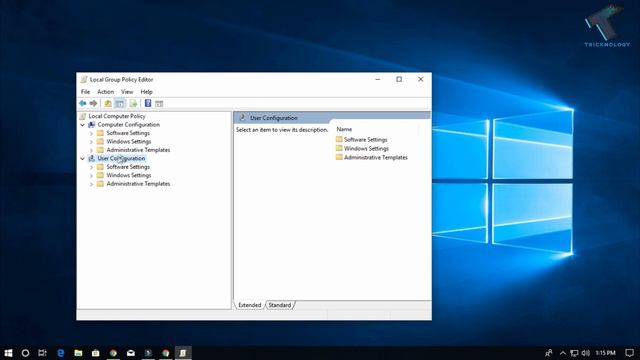Viewport: 640px width, 360px height.
Task: Click the Forward arrow toolbar icon
Action: [93, 104]
